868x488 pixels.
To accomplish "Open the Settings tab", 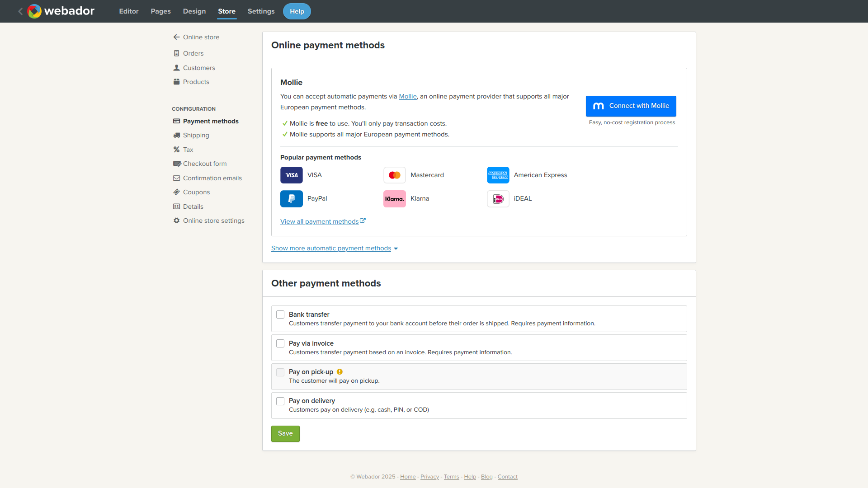I will [261, 11].
